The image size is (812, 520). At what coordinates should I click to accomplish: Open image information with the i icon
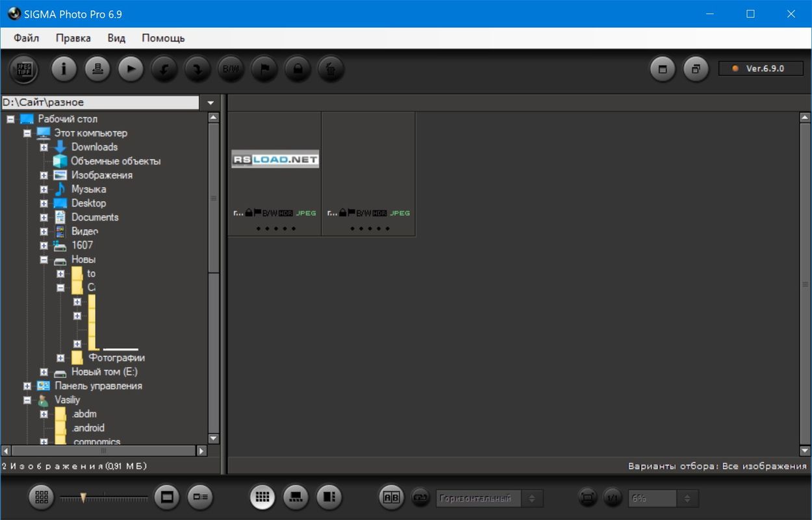coord(64,68)
